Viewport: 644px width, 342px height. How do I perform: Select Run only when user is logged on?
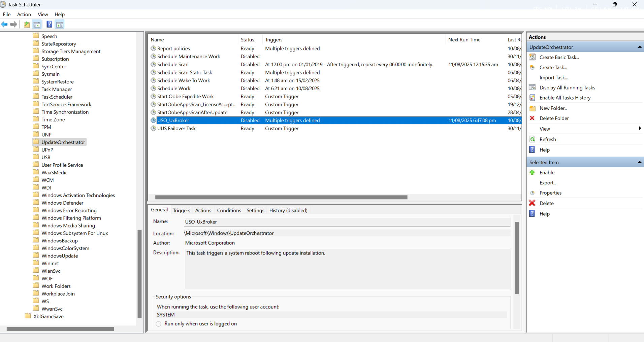click(x=158, y=324)
